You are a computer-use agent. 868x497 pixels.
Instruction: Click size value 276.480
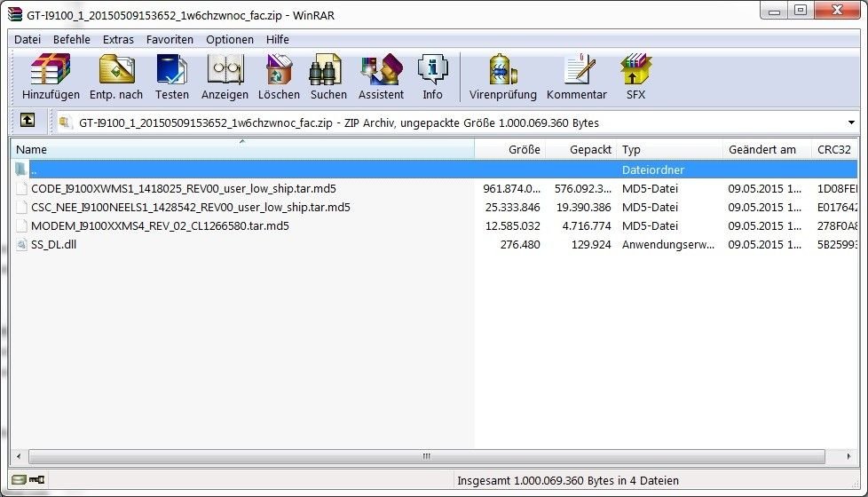[x=520, y=245]
